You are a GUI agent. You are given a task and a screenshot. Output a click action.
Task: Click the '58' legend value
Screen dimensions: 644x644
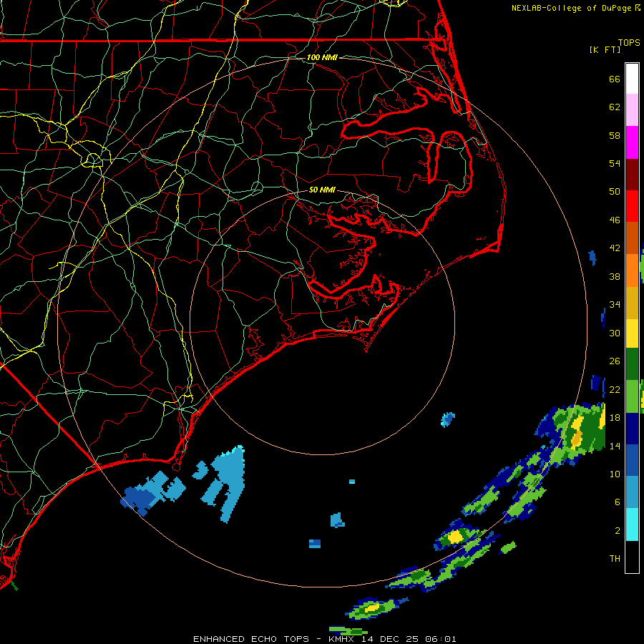coord(615,135)
